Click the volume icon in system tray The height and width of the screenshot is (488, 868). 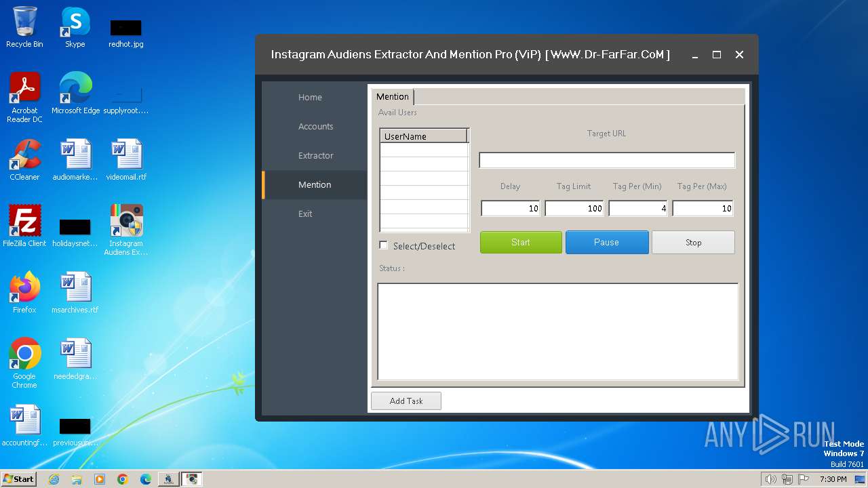[770, 479]
